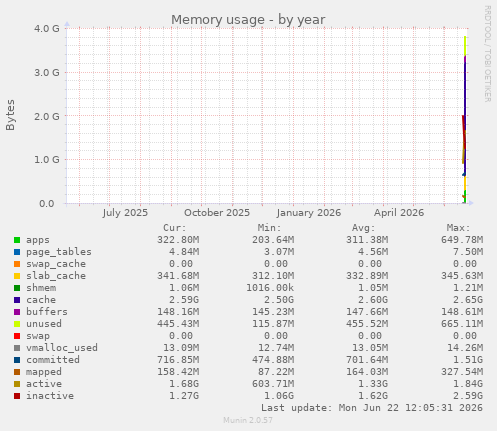Click the 'Memory usage - by year' title
Viewport: 497px width, 431px height.
248,20
